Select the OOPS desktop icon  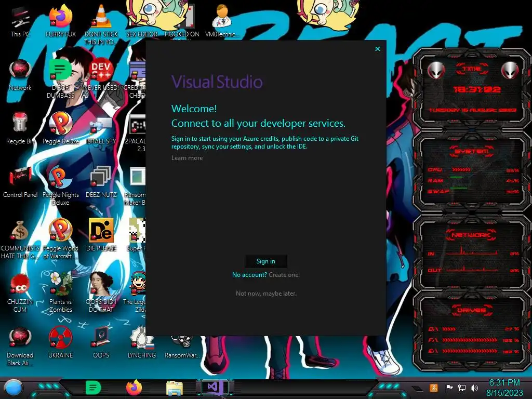[x=101, y=343]
